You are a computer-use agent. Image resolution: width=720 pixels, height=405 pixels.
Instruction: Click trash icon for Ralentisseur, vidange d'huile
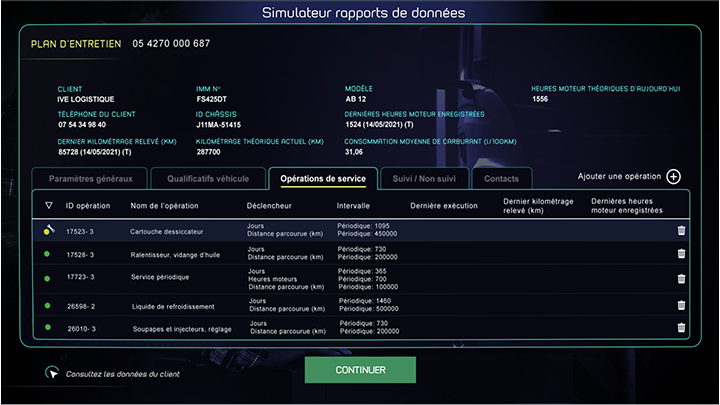pos(681,254)
